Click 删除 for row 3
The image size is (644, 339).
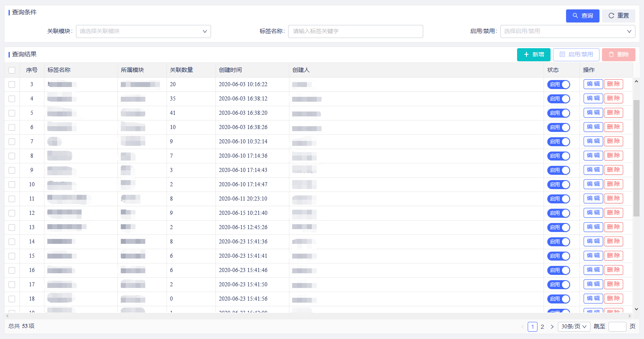click(x=613, y=84)
